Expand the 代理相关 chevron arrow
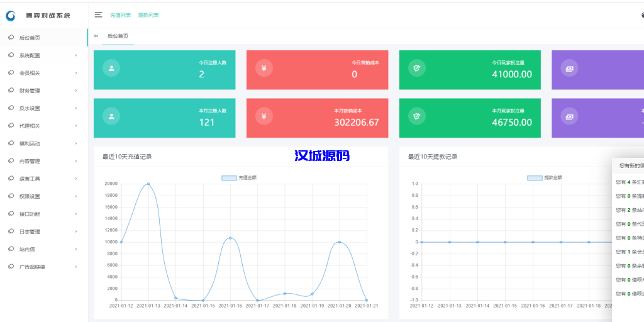 (x=76, y=126)
